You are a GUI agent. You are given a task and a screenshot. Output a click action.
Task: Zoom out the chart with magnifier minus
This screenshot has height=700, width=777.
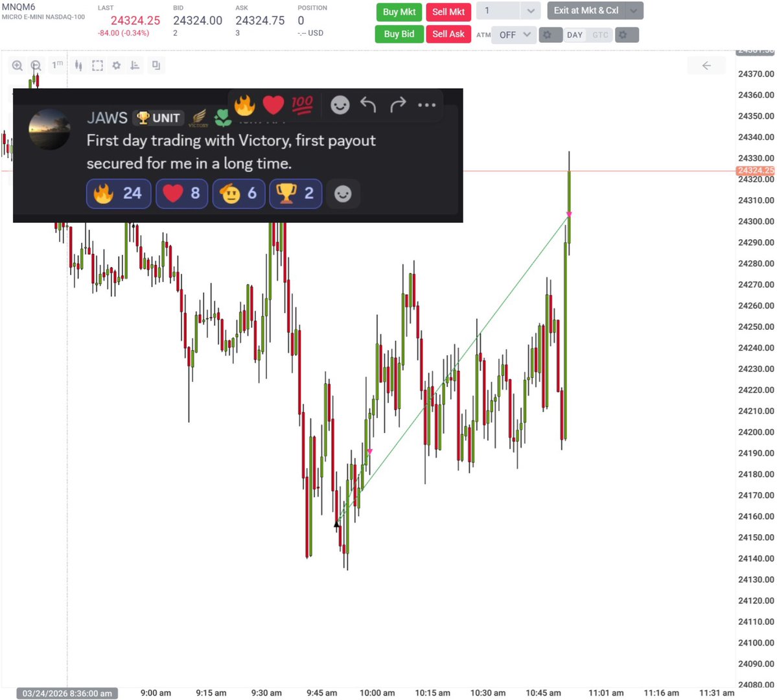coord(36,65)
